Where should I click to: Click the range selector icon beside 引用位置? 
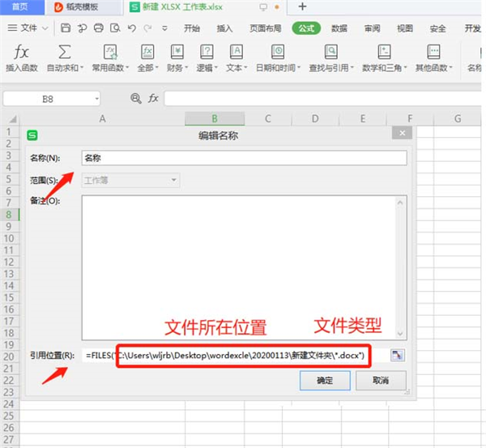(x=396, y=355)
